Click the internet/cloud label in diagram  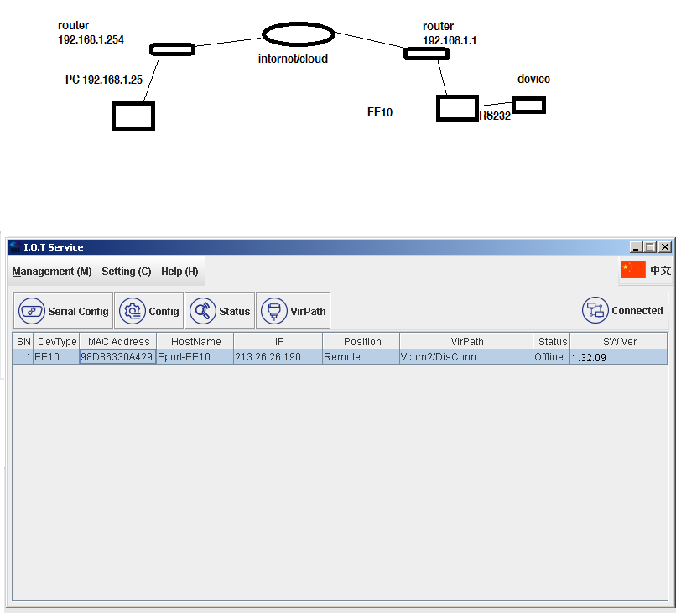pos(293,59)
